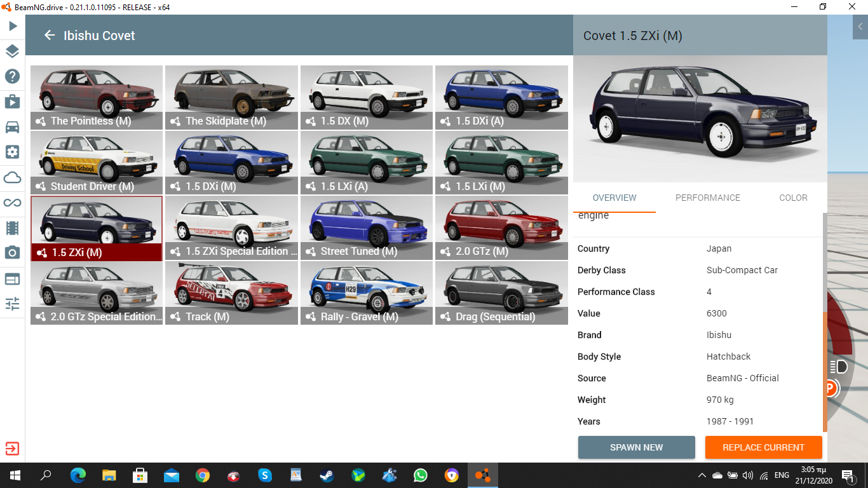
Task: Expand the side panel chevron at top right
Action: coord(860,27)
